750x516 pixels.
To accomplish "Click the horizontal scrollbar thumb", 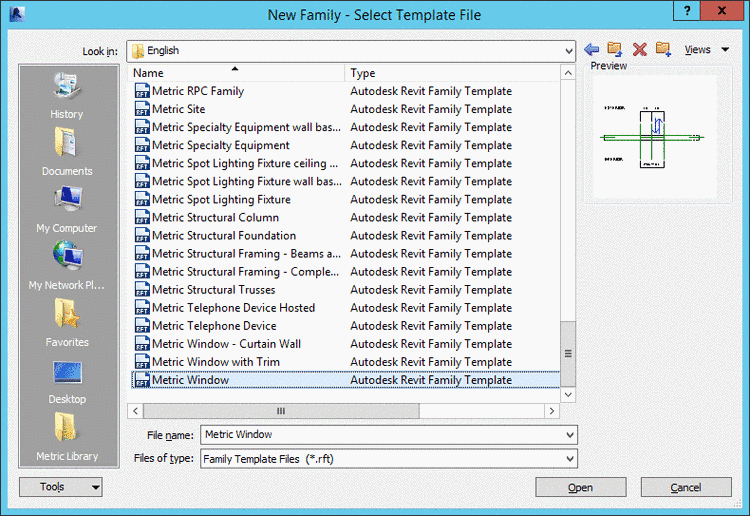I will [x=281, y=411].
